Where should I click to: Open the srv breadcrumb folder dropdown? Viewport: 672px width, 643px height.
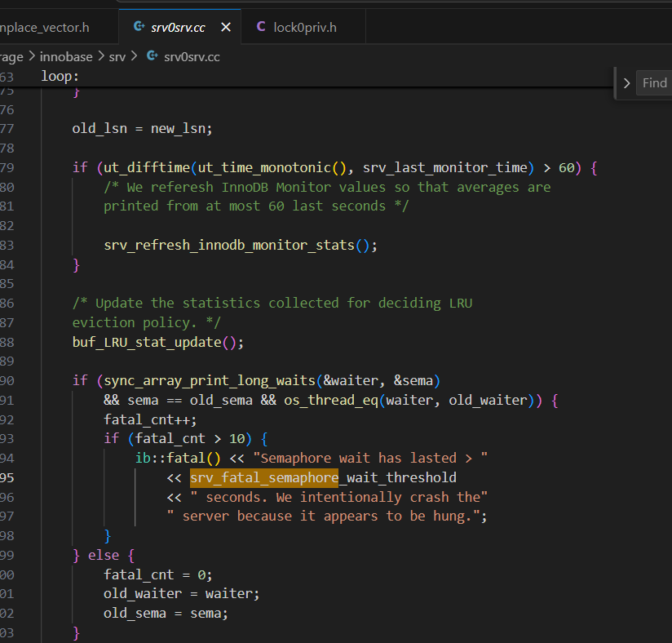click(x=117, y=56)
